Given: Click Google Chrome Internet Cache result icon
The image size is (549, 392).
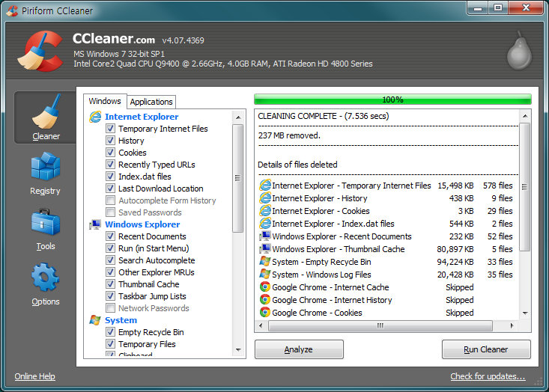Looking at the screenshot, I should click(x=264, y=287).
